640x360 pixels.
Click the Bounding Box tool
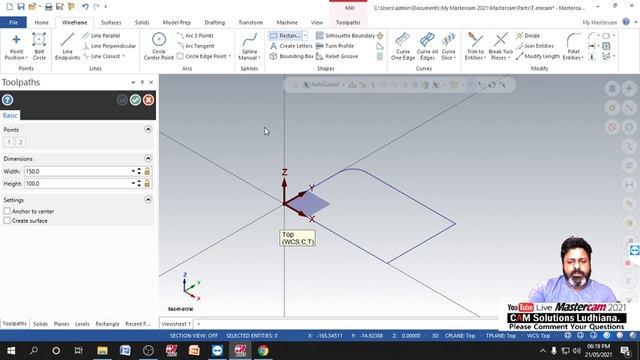click(291, 56)
